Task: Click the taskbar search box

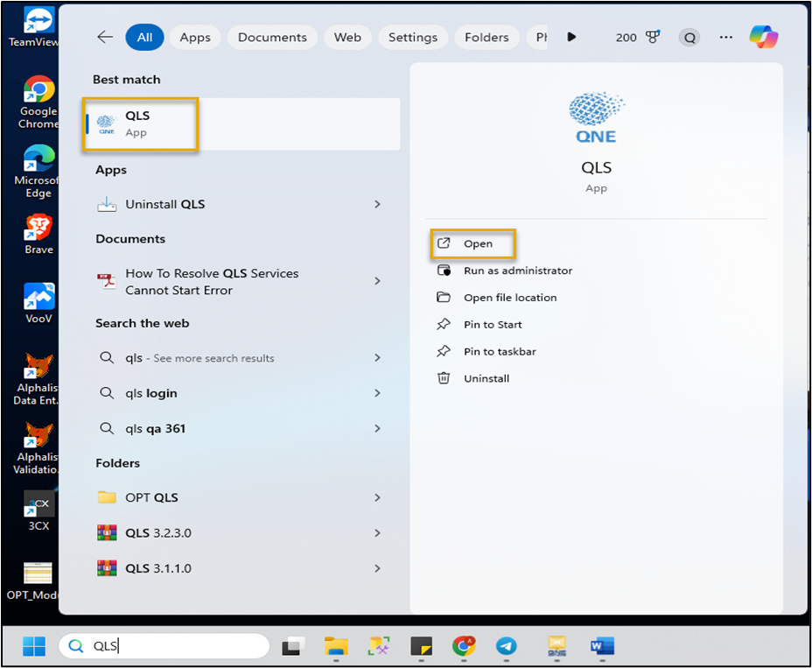Action: point(164,646)
